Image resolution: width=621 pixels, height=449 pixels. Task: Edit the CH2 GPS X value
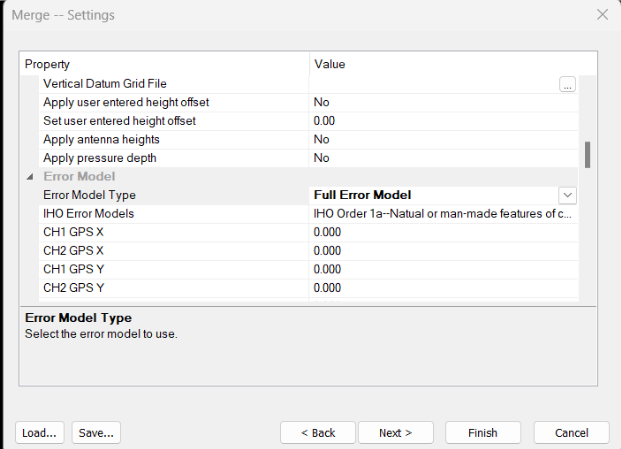[x=440, y=251]
